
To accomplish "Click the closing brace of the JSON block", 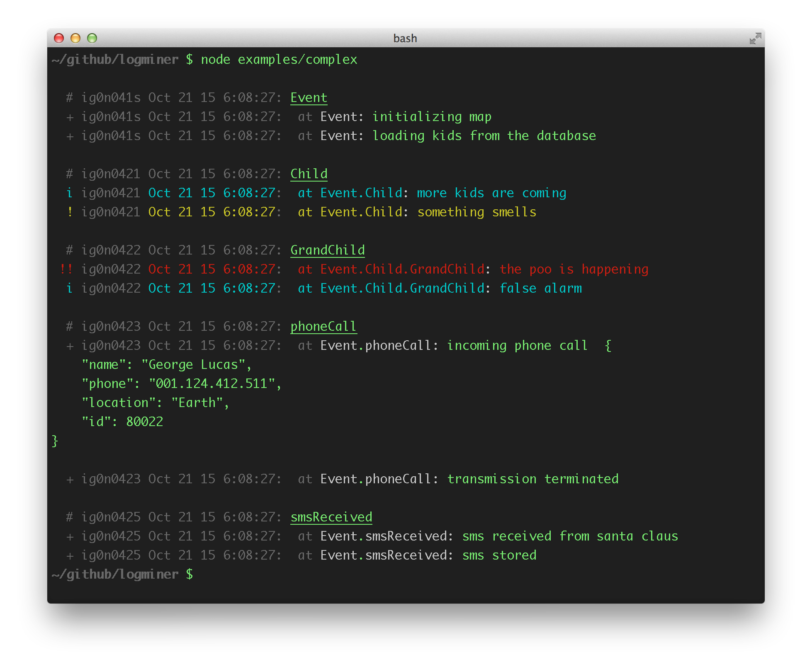I will point(55,441).
